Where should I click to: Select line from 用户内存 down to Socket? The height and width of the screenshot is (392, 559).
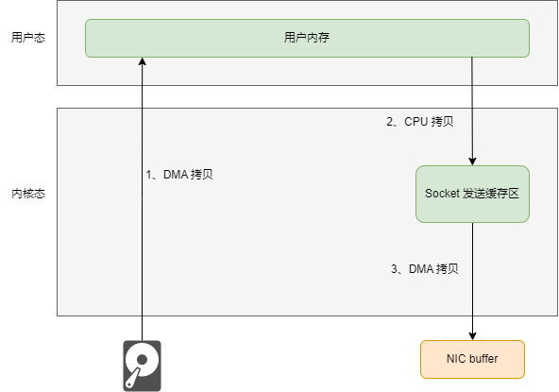click(472, 107)
